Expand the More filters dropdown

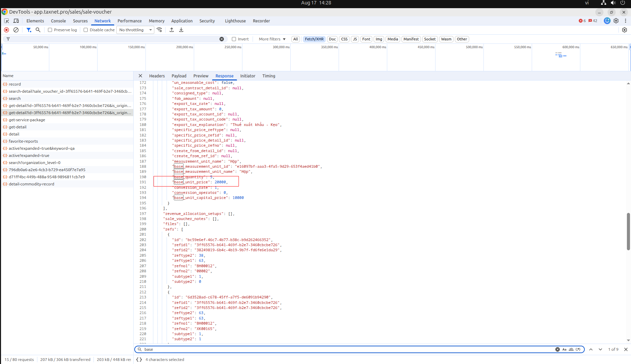click(x=272, y=39)
